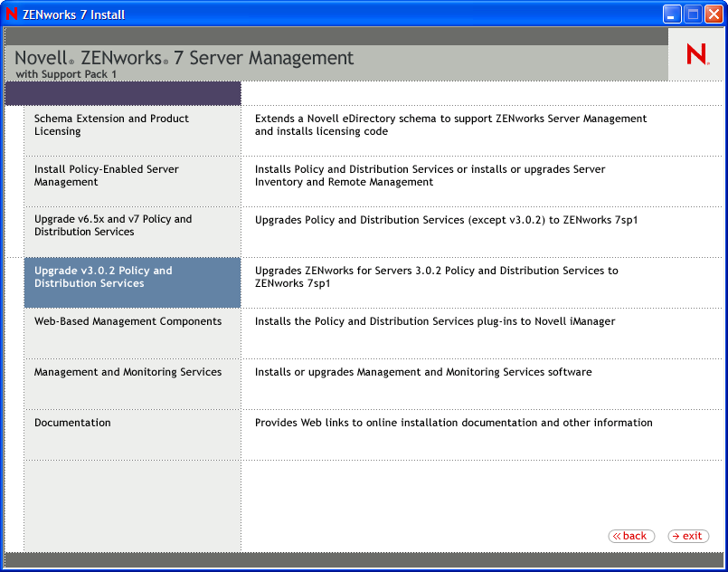This screenshot has height=572, width=728.
Task: Click the 'ZENworks 7 Install' window title
Action: pyautogui.click(x=74, y=14)
